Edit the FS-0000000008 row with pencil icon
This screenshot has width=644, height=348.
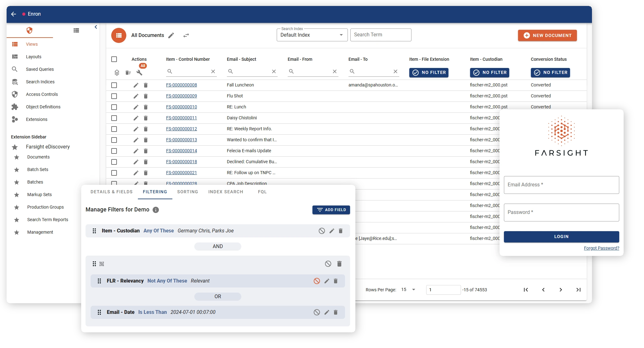(x=136, y=85)
